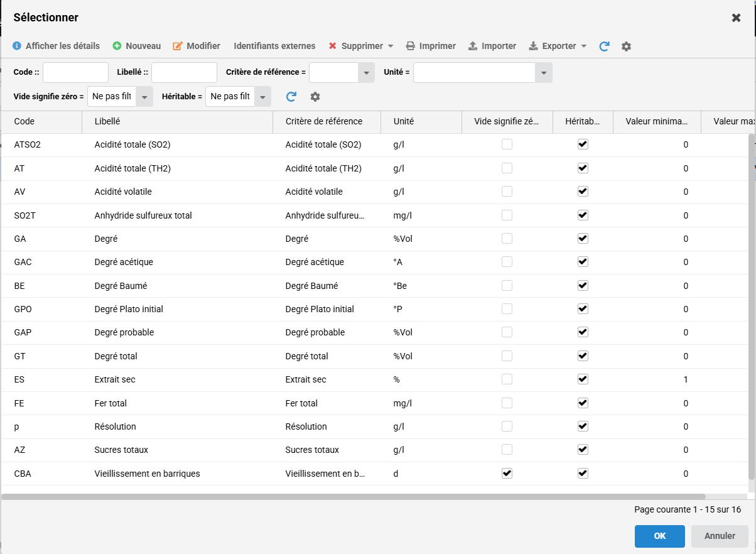756x554 pixels.
Task: Open settings gear in the top toolbar
Action: (x=626, y=46)
